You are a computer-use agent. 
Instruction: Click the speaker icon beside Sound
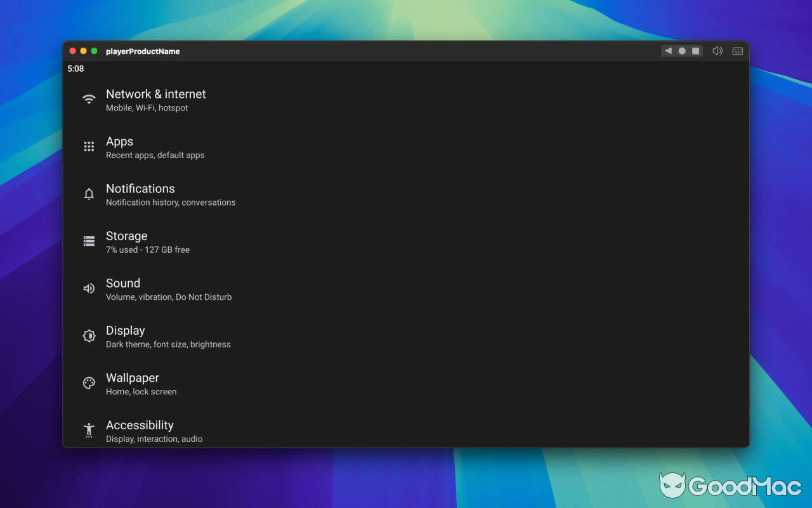pyautogui.click(x=89, y=288)
